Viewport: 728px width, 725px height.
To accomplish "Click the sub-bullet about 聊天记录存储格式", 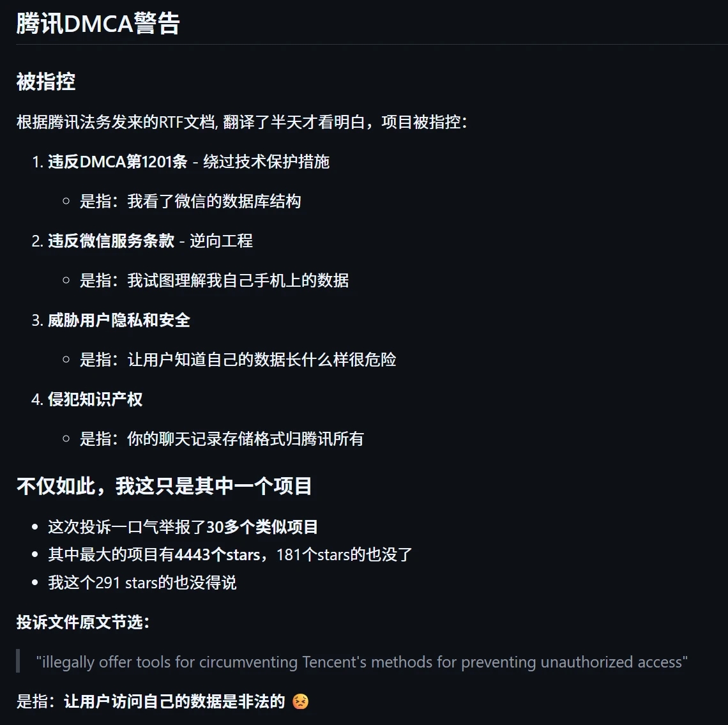I will [221, 439].
